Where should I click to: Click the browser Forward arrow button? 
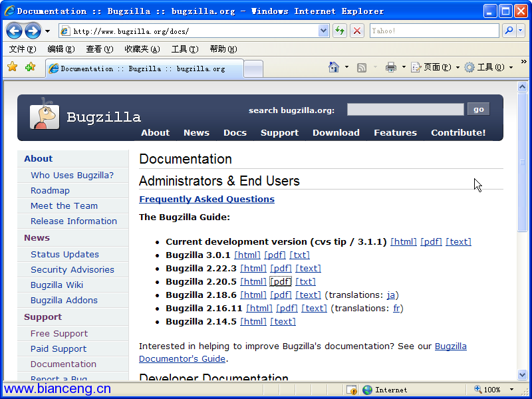33,31
